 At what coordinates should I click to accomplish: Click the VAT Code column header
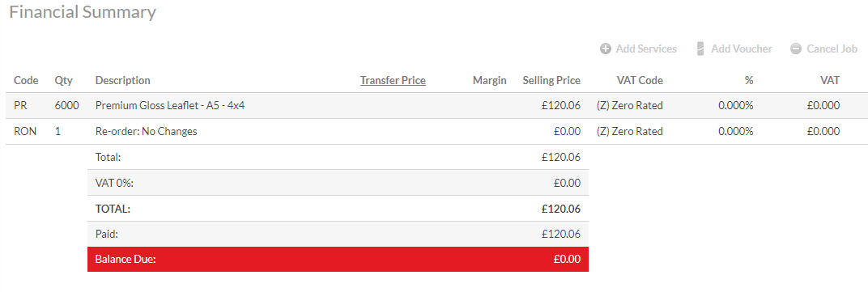tap(640, 80)
